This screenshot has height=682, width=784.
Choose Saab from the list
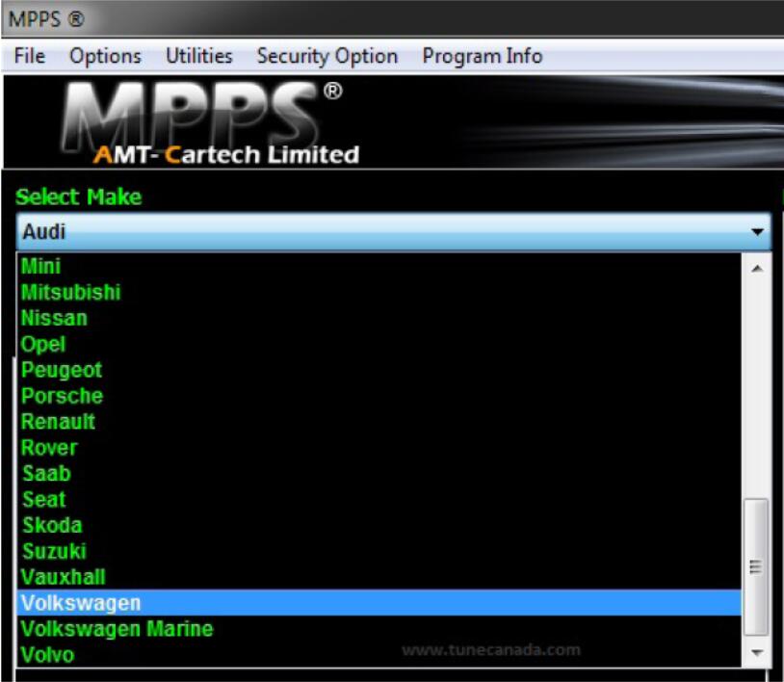point(379,474)
